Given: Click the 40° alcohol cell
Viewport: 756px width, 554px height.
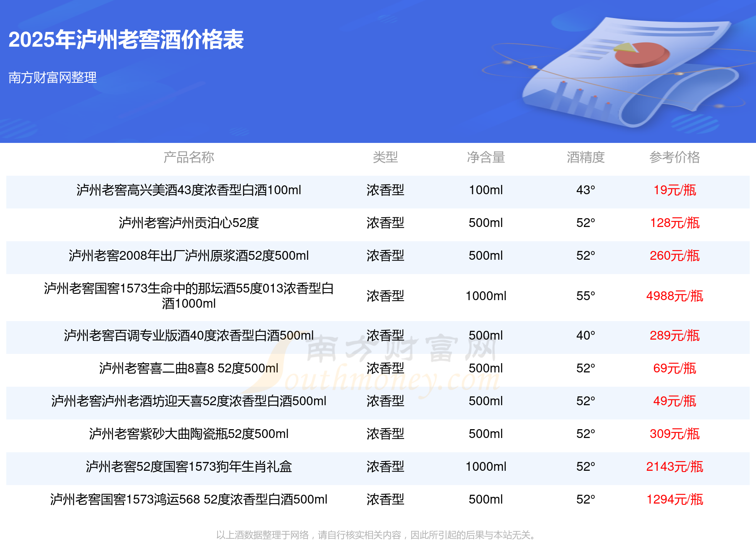Looking at the screenshot, I should [585, 335].
